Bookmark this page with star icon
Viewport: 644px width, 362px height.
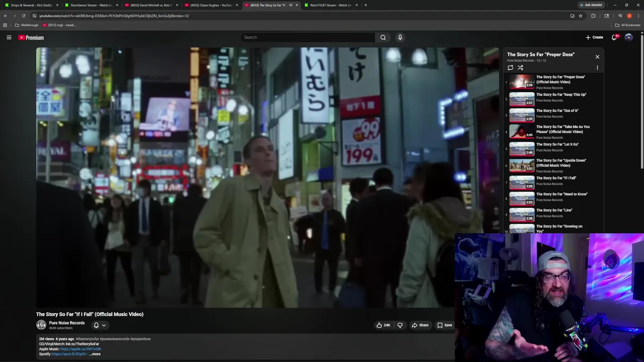[x=581, y=16]
